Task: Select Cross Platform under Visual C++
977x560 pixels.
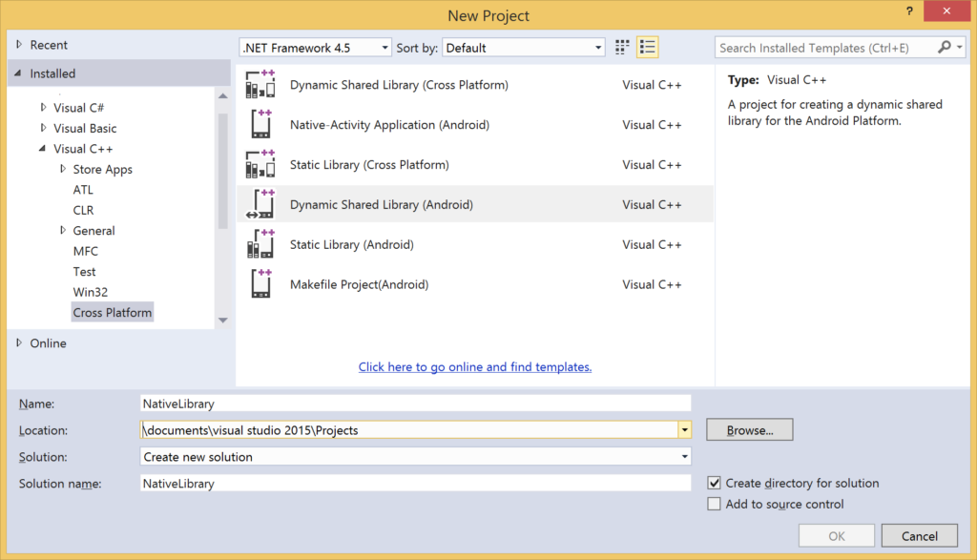Action: pyautogui.click(x=112, y=311)
